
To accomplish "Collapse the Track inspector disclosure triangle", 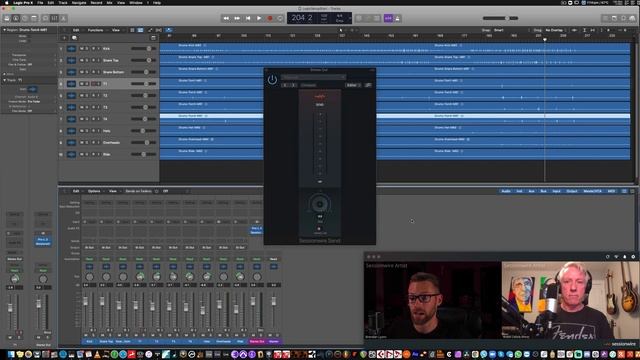I will pos(4,80).
